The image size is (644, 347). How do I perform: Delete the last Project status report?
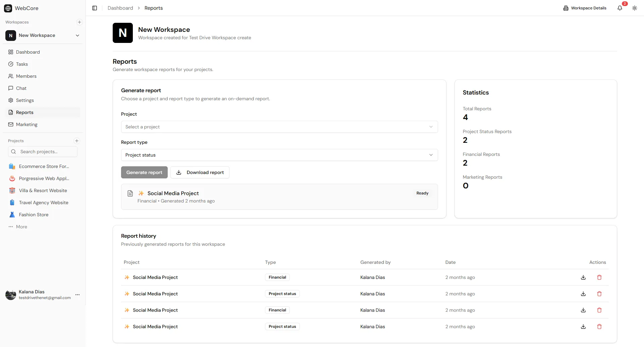[599, 326]
